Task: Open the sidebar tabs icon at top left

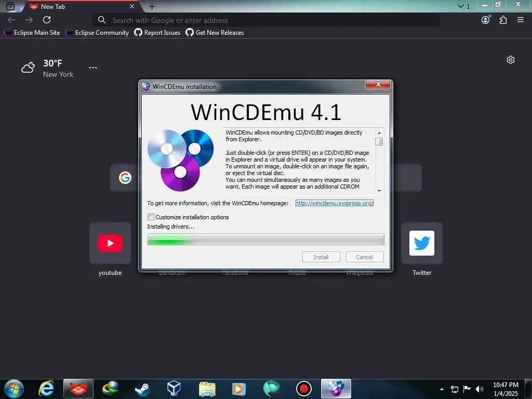Action: (x=10, y=6)
